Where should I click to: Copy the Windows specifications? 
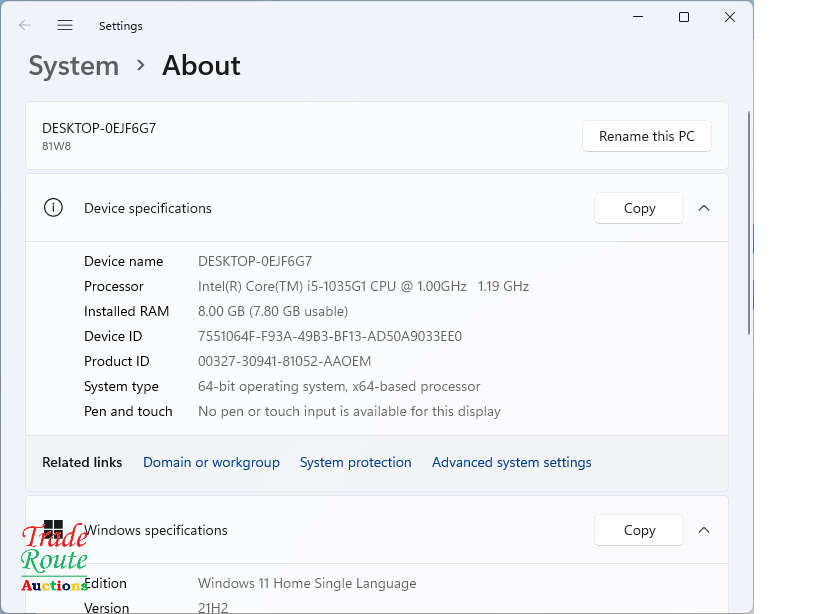(639, 530)
